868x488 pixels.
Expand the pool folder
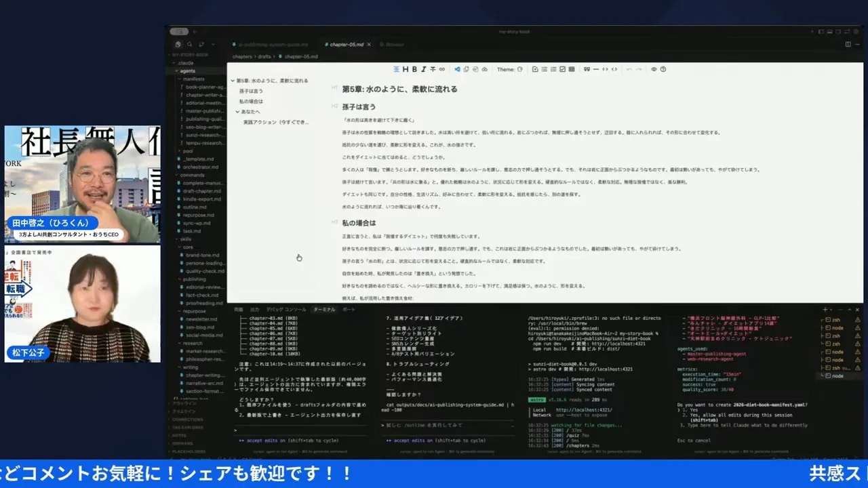(x=189, y=151)
